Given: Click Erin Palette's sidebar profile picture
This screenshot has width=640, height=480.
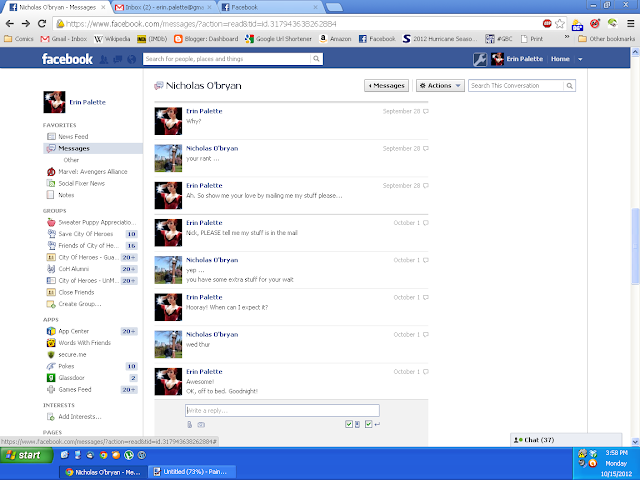Looking at the screenshot, I should tap(54, 102).
